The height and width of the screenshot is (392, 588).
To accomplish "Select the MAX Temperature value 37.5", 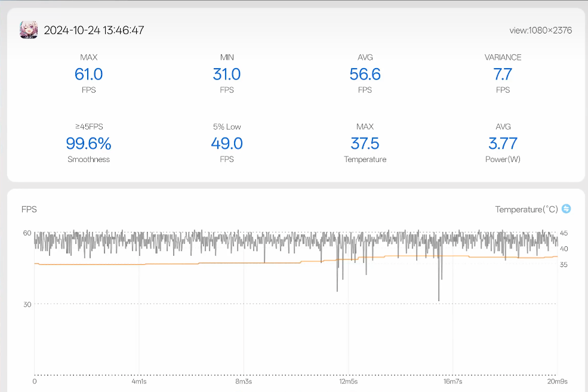I will tap(365, 143).
